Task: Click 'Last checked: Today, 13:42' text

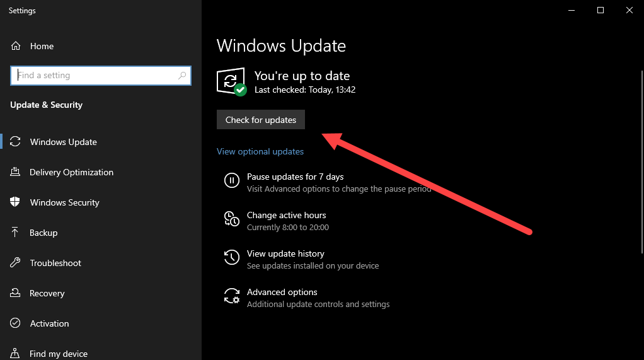Action: [305, 90]
